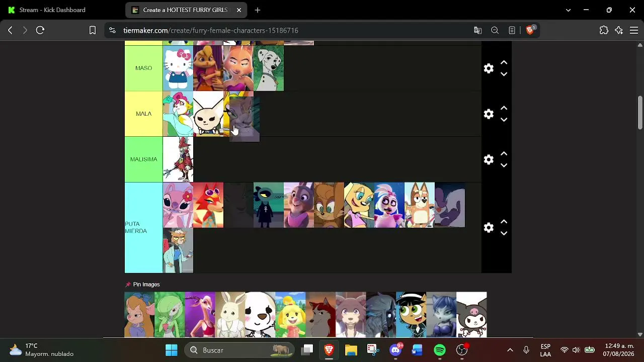This screenshot has width=644, height=362.
Task: Go back to the previous page
Action: (x=10, y=31)
